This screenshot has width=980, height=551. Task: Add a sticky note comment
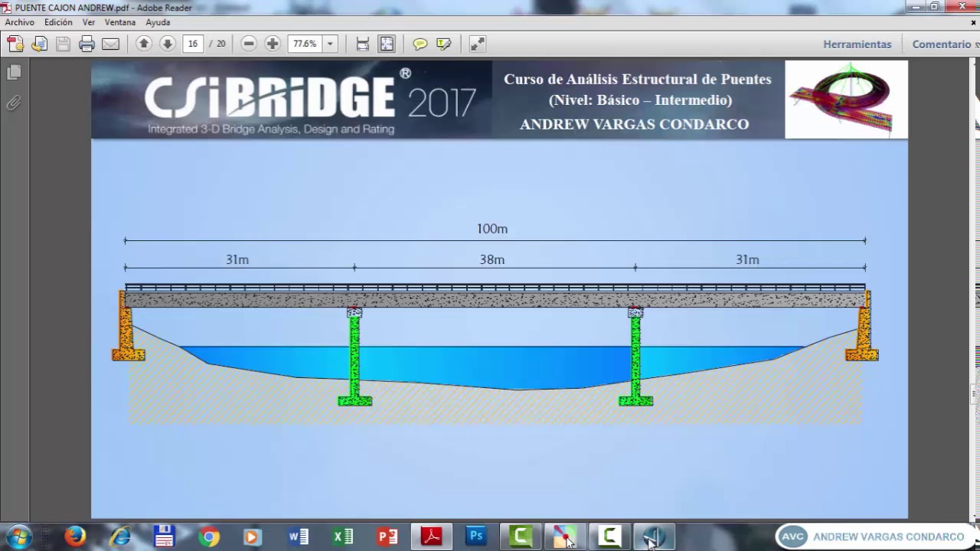point(420,44)
